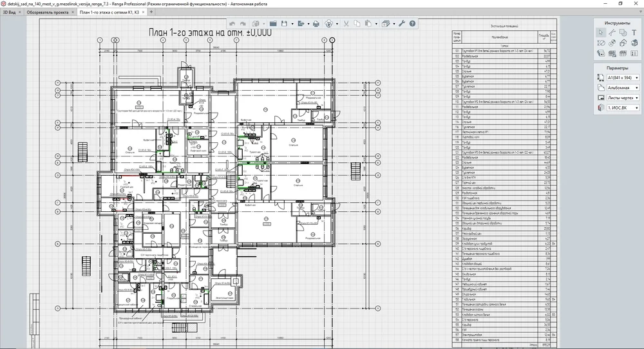This screenshot has width=644, height=349.
Task: Close the План 1-го этажа tab
Action: click(x=143, y=12)
